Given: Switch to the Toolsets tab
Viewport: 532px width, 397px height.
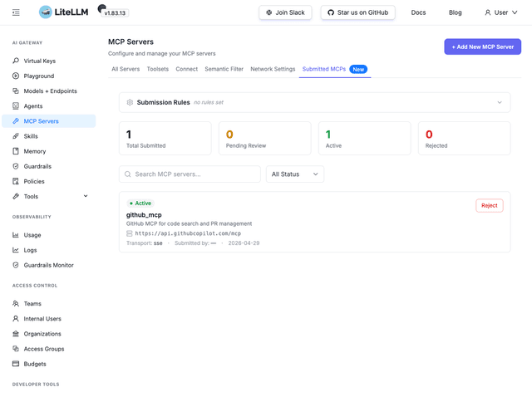Looking at the screenshot, I should click(x=158, y=69).
